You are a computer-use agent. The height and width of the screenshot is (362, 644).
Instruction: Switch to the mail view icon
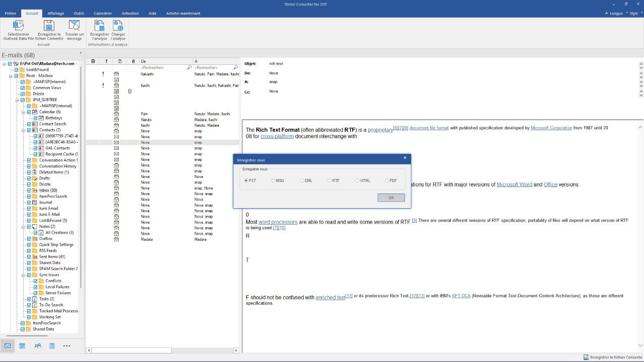[x=8, y=346]
